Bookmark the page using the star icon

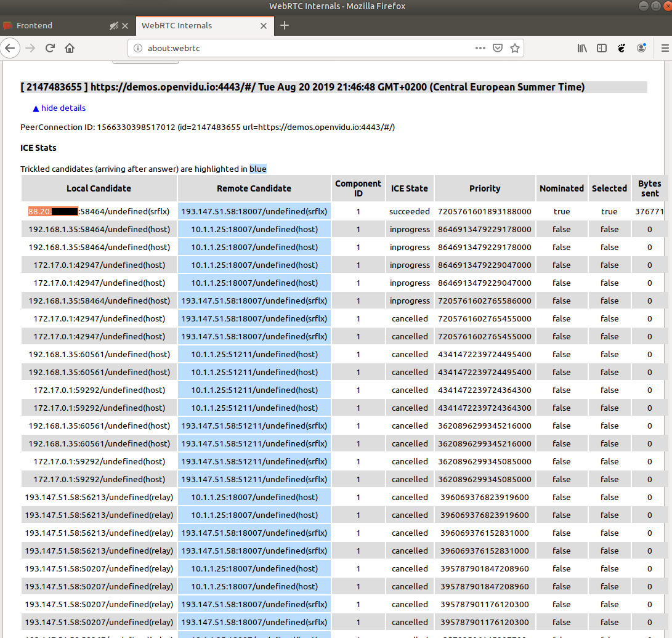pyautogui.click(x=515, y=47)
